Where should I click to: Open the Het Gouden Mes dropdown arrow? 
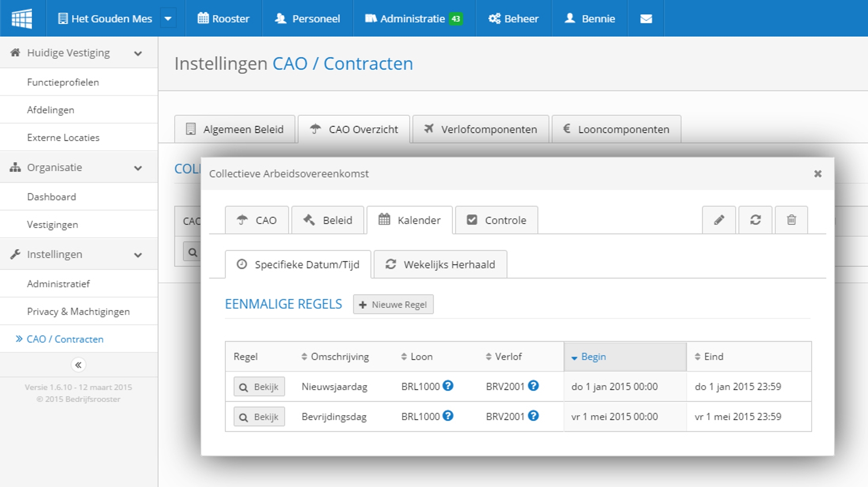(x=168, y=19)
